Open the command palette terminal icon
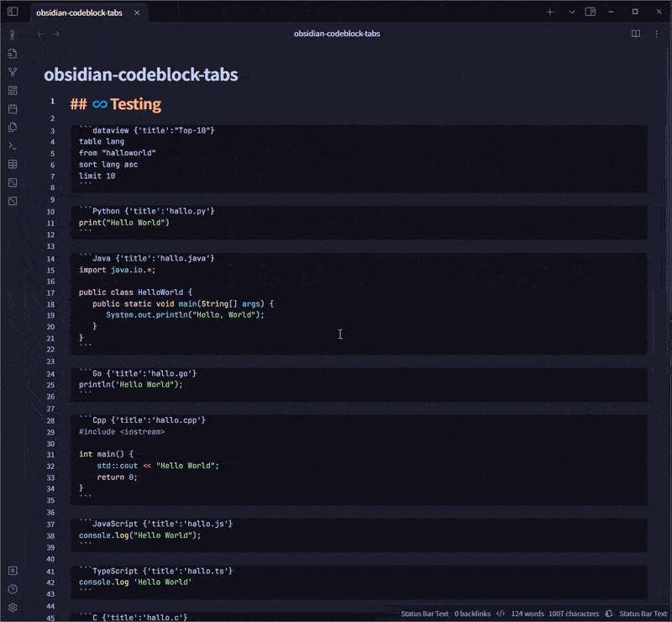Image resolution: width=672 pixels, height=622 pixels. 13,145
